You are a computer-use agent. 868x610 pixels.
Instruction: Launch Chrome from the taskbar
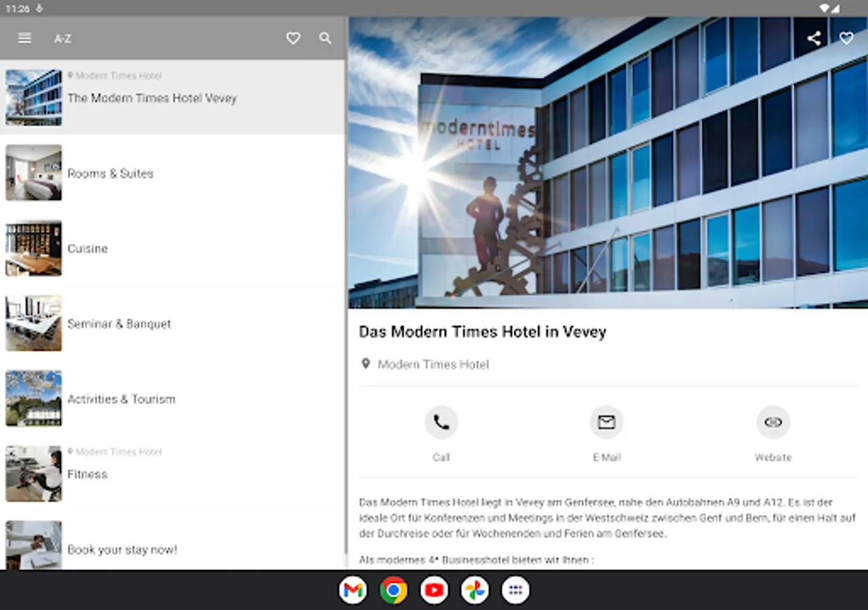393,590
